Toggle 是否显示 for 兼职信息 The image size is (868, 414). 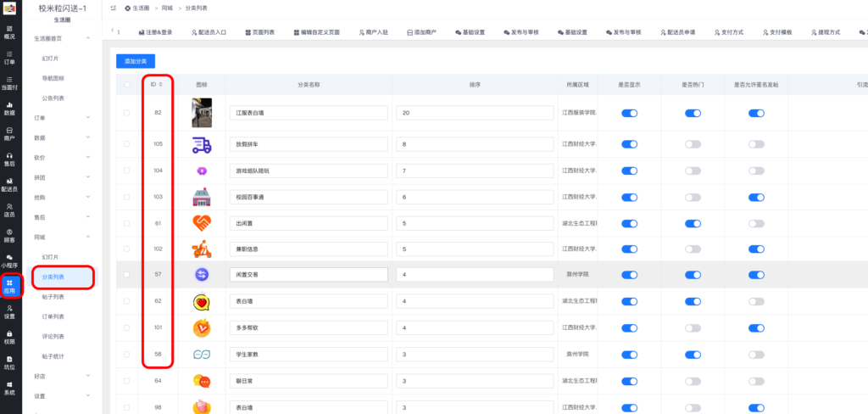pos(630,249)
